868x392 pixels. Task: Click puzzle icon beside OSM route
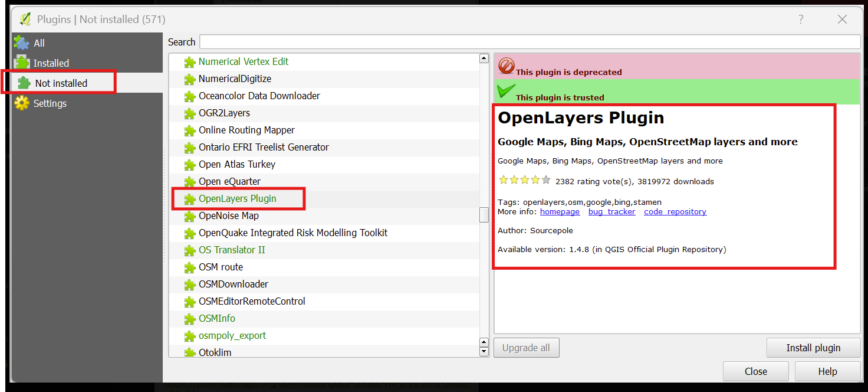tap(190, 267)
